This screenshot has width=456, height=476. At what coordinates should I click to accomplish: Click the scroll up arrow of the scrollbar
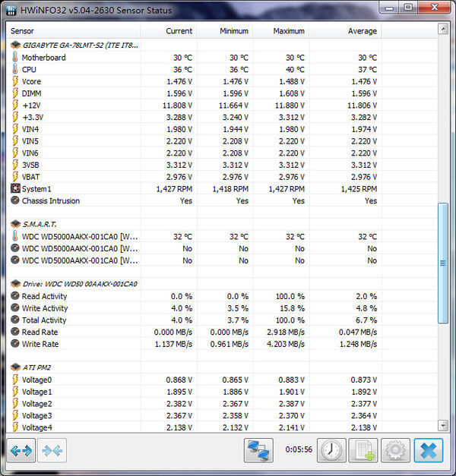(x=443, y=30)
